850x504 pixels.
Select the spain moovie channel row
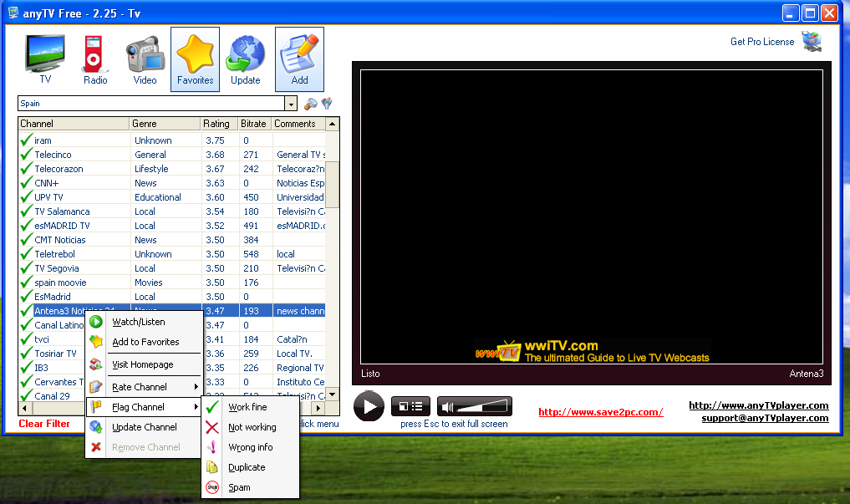coord(172,283)
